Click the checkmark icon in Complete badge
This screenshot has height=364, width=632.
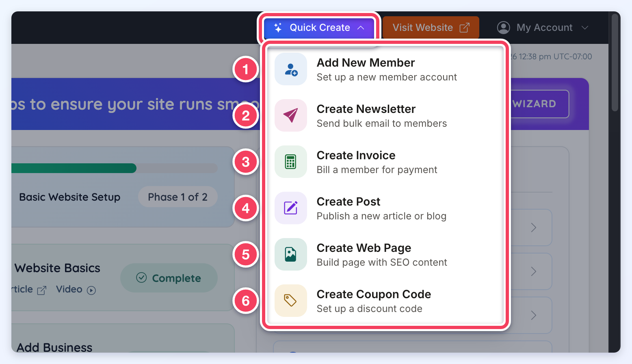pyautogui.click(x=141, y=277)
